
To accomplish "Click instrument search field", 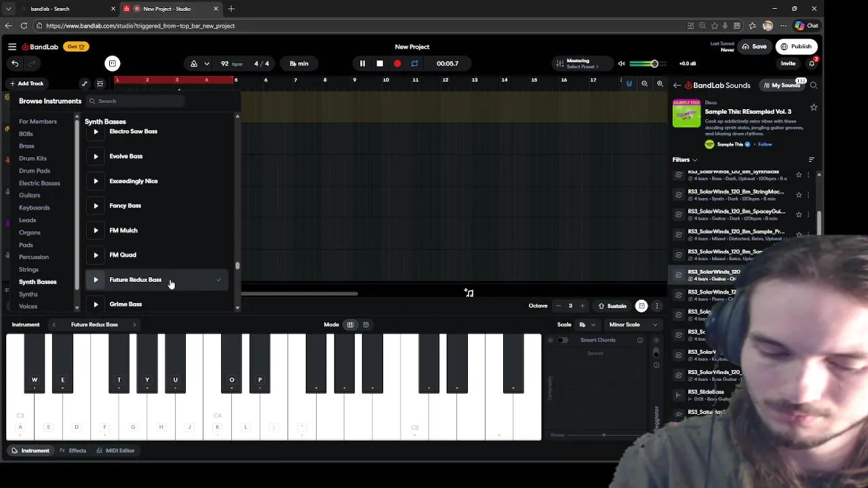I will tap(136, 101).
